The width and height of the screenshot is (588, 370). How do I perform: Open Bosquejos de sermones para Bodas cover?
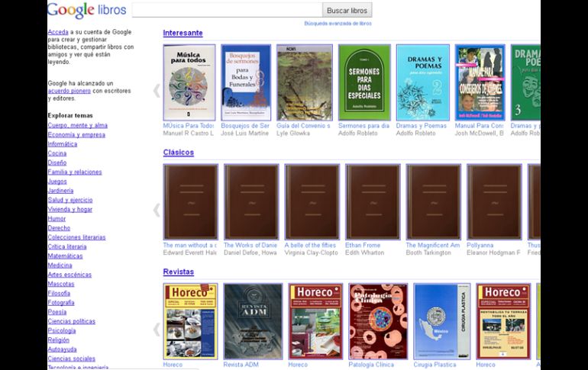pyautogui.click(x=246, y=82)
